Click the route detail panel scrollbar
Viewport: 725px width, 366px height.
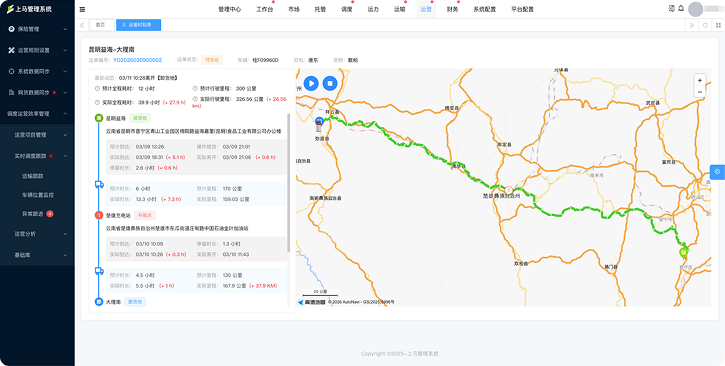(289, 183)
